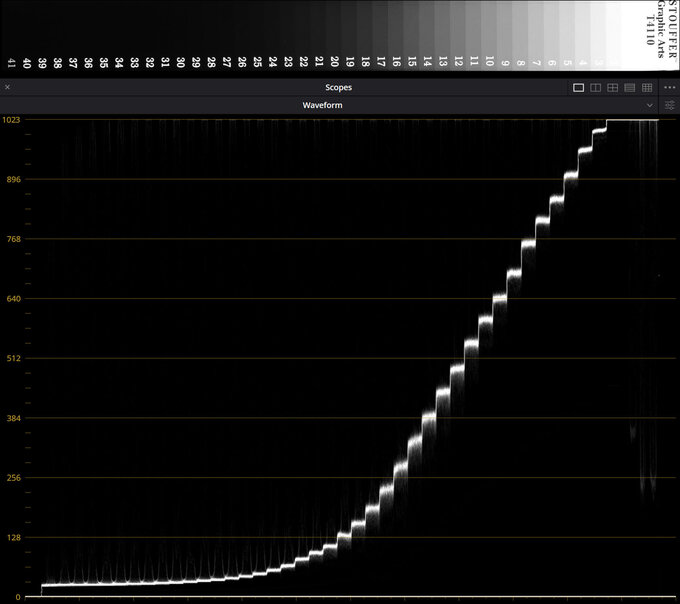Click the 1023 scale label

(x=11, y=120)
